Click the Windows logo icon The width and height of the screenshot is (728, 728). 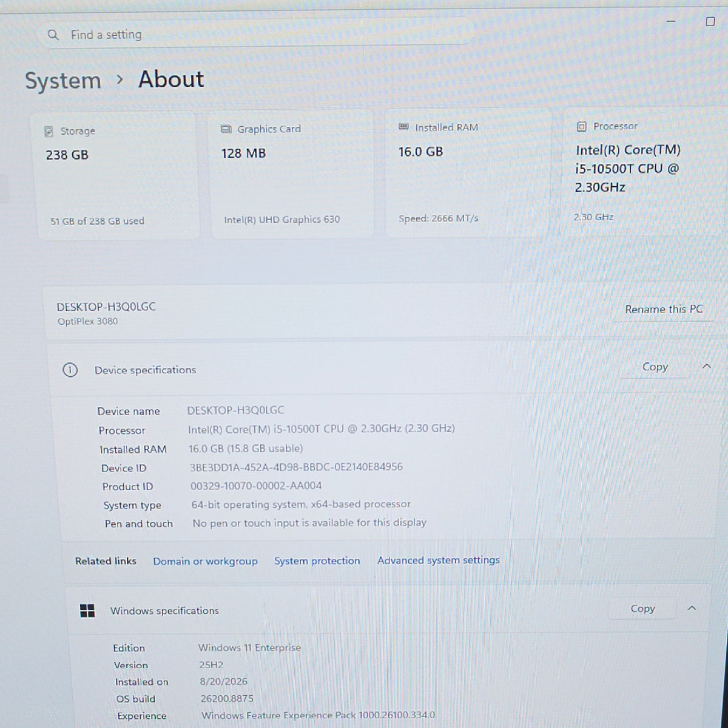click(87, 611)
